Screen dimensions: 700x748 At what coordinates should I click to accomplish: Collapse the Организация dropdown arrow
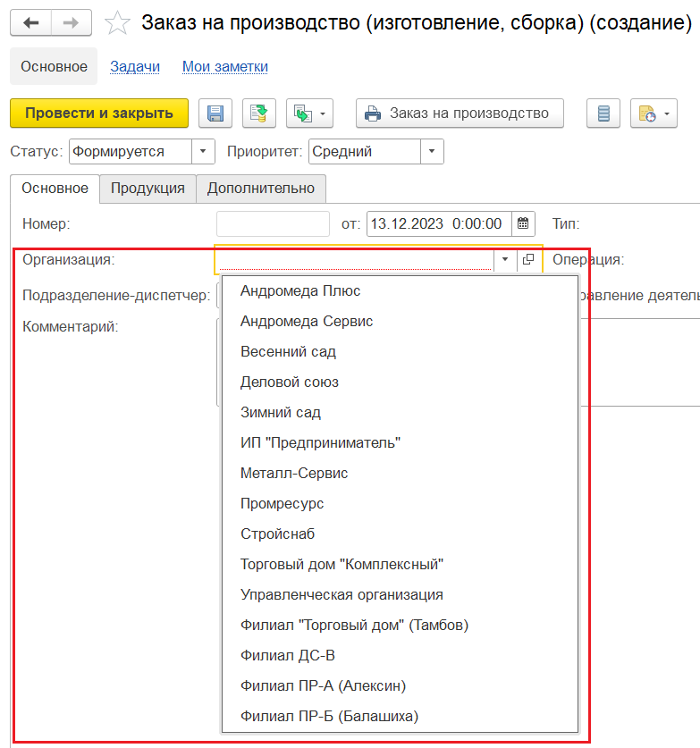tap(505, 259)
